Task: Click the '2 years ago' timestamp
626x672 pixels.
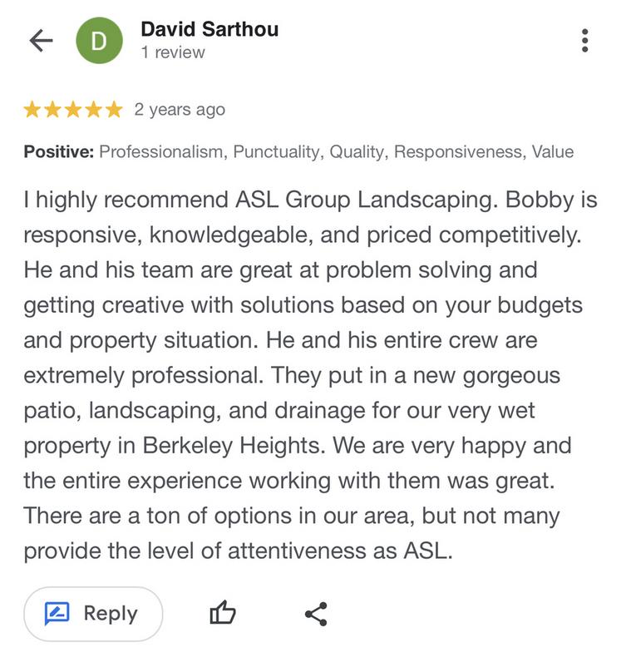Action: click(180, 110)
